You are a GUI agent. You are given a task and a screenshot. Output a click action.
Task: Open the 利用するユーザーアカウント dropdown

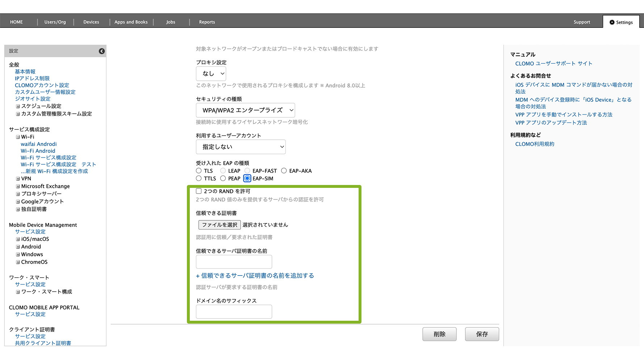pyautogui.click(x=241, y=147)
